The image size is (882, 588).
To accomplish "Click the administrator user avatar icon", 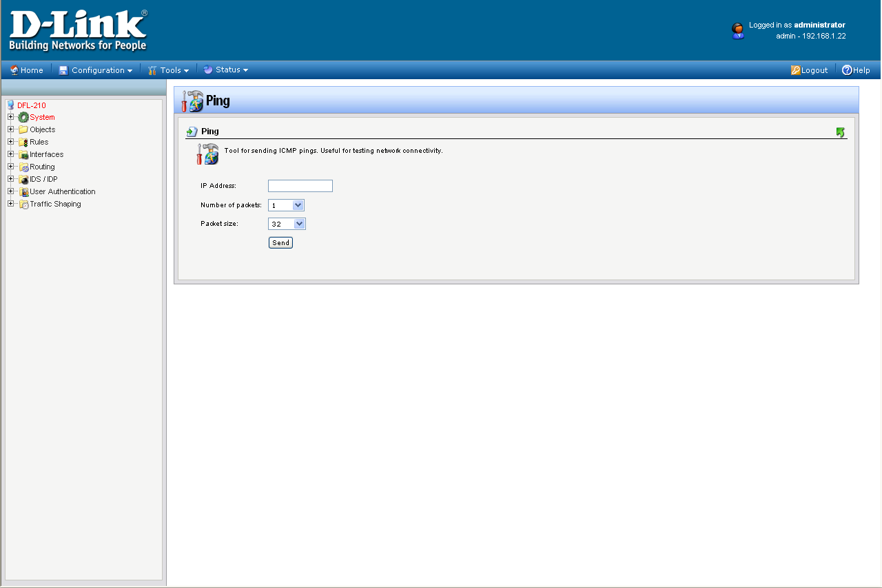I will click(738, 31).
